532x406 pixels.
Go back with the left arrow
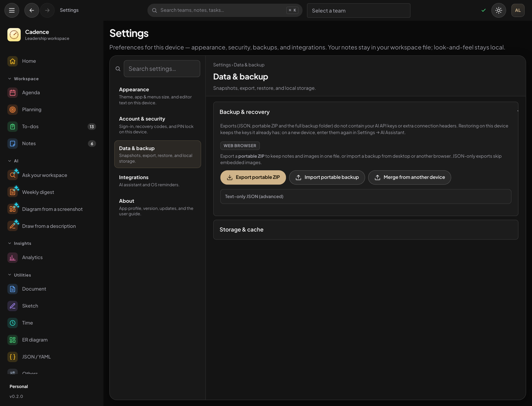pyautogui.click(x=32, y=10)
